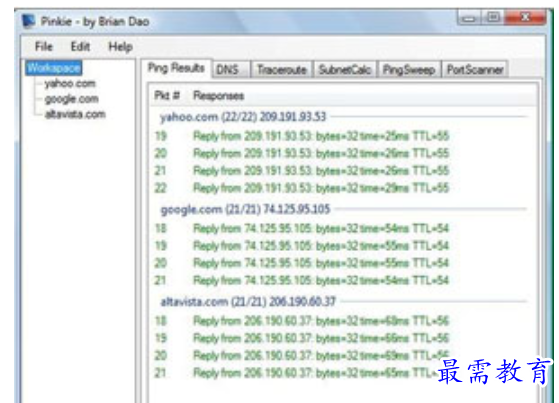Viewport: 559px width, 403px height.
Task: Click the Responses column header
Action: coord(219,96)
